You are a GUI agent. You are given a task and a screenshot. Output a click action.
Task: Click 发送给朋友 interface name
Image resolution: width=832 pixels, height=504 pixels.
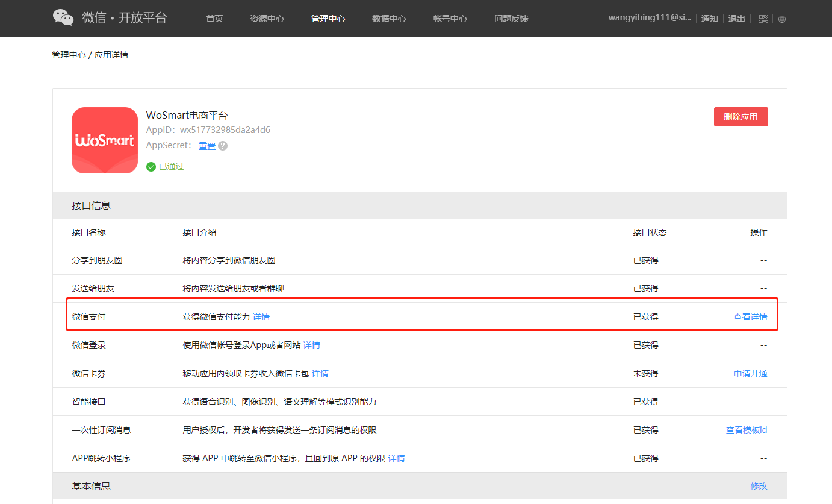[x=93, y=288]
